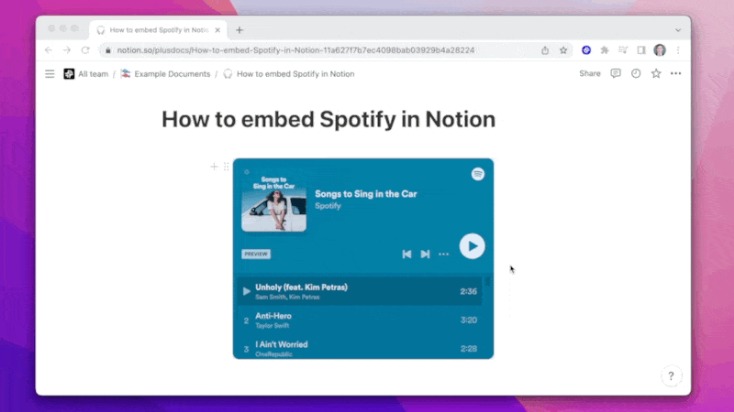Go to the previous track
Image resolution: width=734 pixels, height=412 pixels.
406,254
